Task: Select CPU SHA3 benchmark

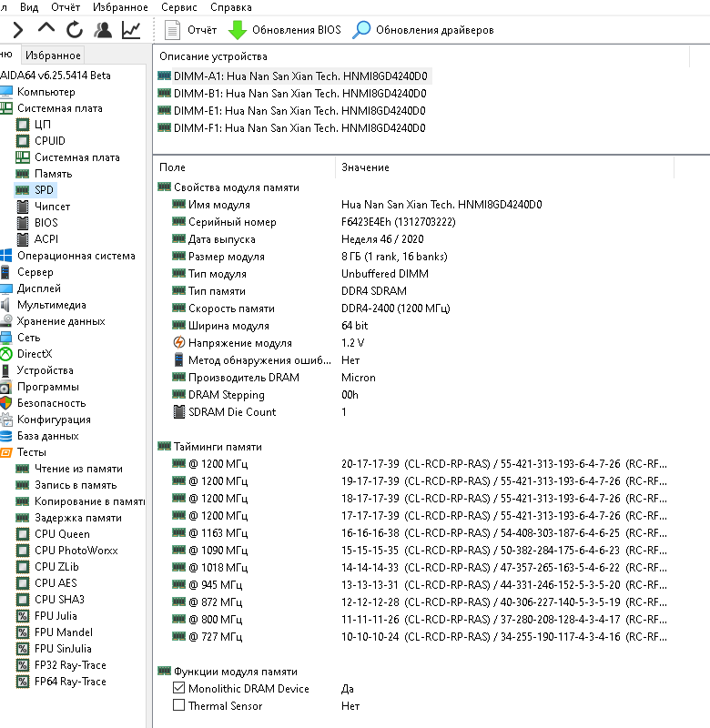Action: click(x=59, y=600)
